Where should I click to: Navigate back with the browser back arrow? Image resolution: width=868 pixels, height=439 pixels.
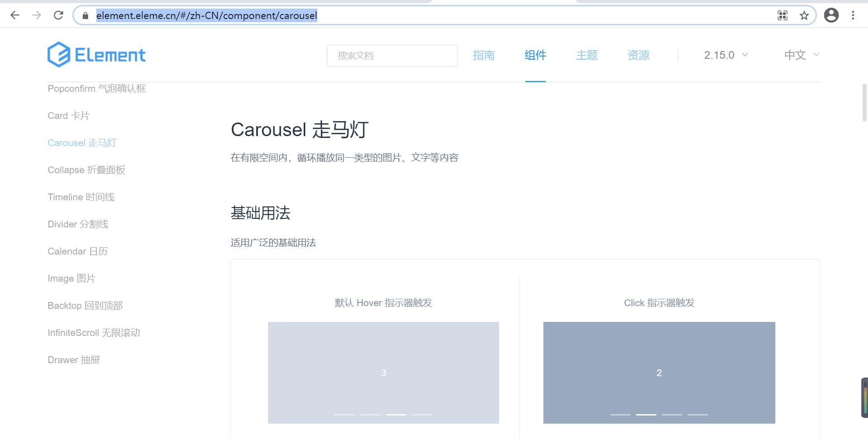coord(15,15)
